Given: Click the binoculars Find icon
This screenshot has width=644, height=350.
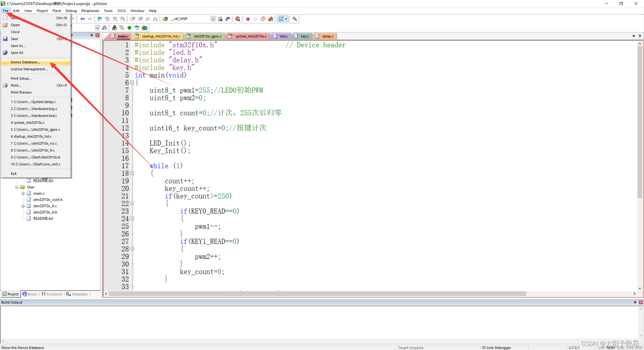Looking at the screenshot, I should (x=228, y=19).
